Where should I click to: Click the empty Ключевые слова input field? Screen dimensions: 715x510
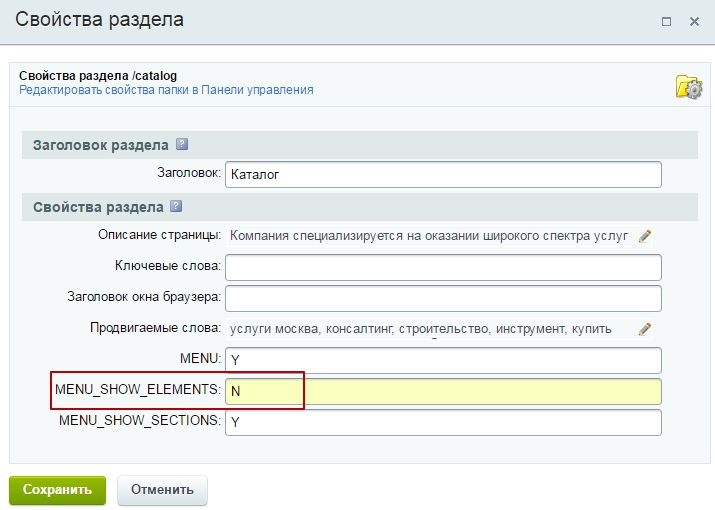click(443, 267)
